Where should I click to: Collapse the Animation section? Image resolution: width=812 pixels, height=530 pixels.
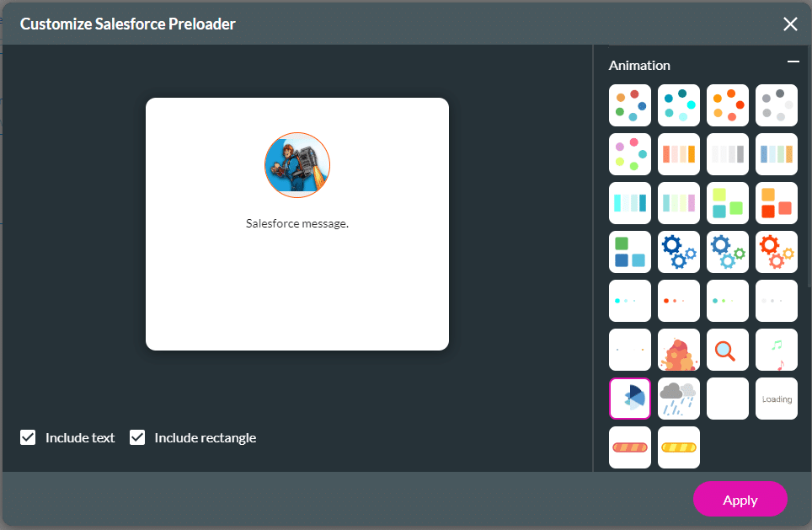click(x=793, y=62)
